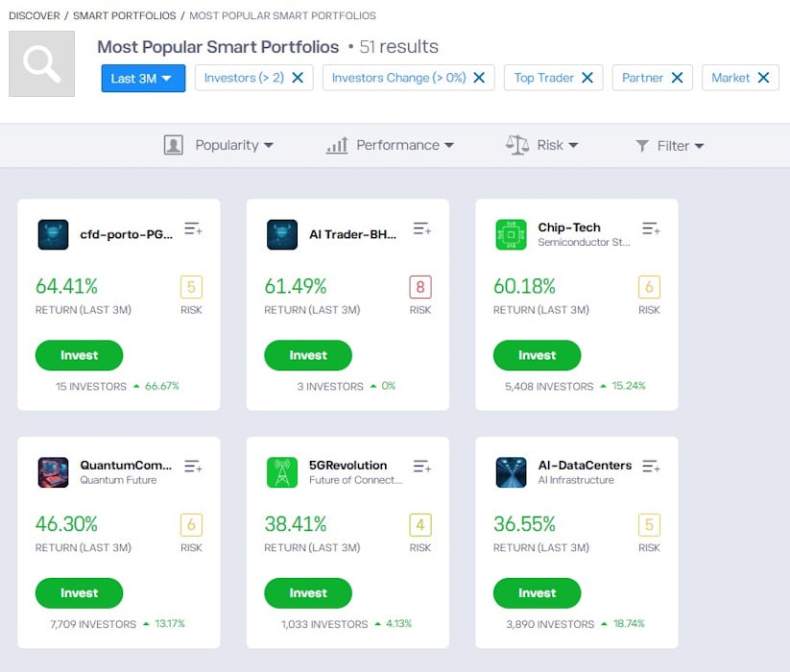Viewport: 790px width, 672px height.
Task: Open cfd-porto-PG avatar image
Action: pyautogui.click(x=53, y=234)
